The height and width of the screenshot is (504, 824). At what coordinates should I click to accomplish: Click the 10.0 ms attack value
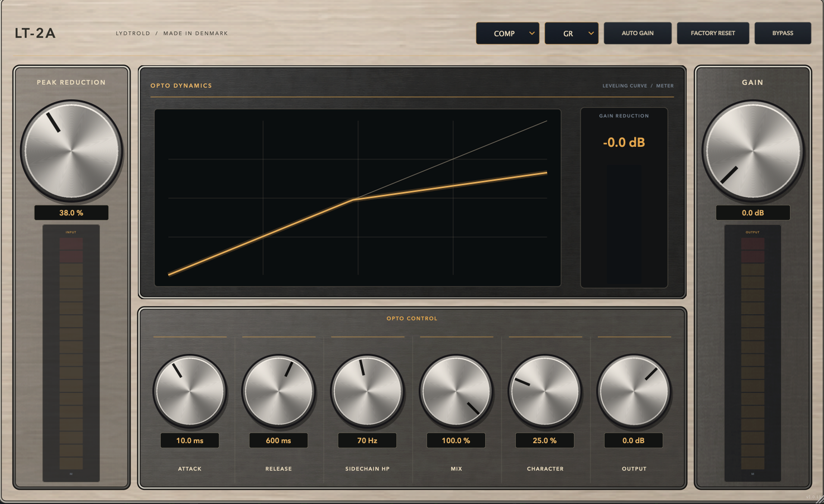click(190, 440)
